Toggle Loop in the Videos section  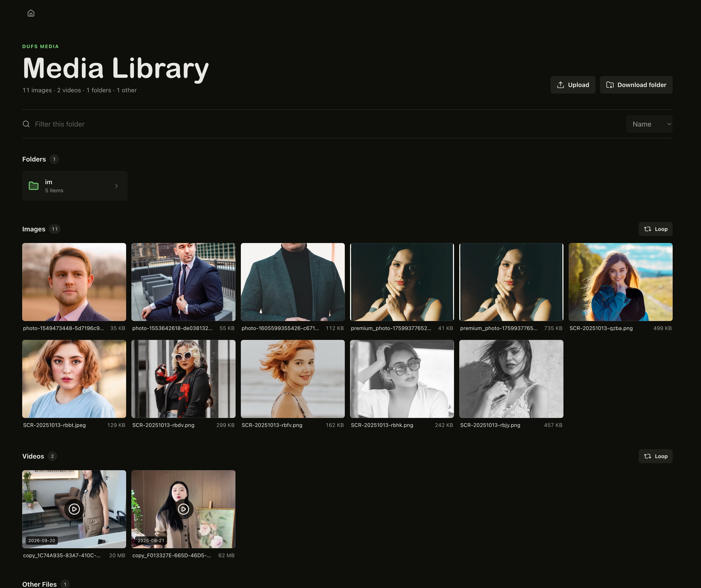coord(656,456)
